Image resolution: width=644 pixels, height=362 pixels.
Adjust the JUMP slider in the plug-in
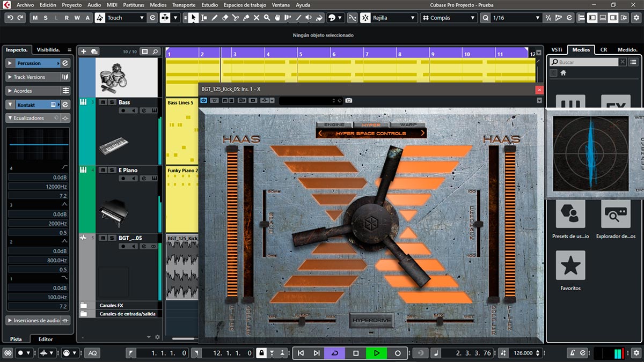[302, 321]
